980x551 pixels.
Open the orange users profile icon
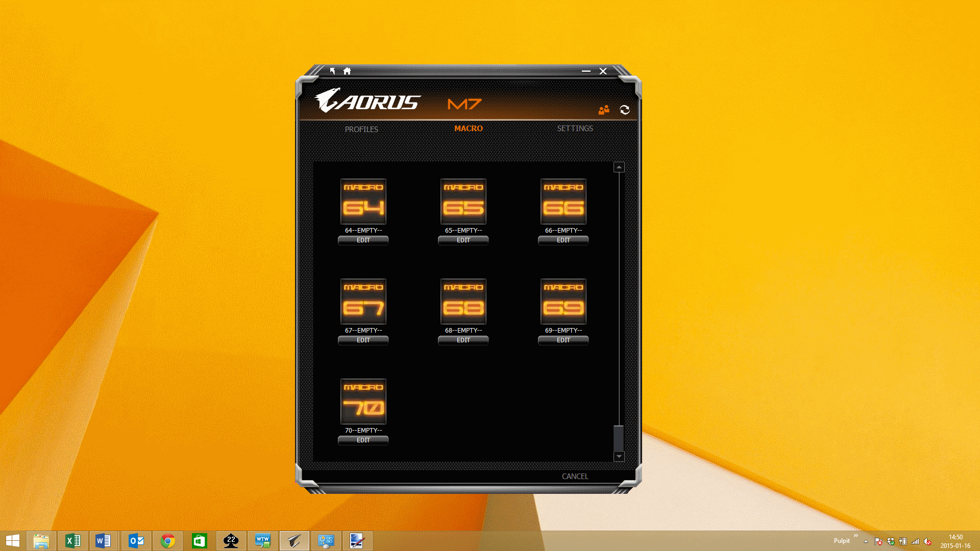click(604, 110)
